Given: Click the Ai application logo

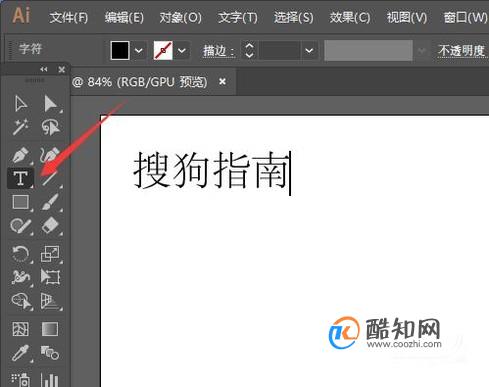Looking at the screenshot, I should [x=21, y=16].
